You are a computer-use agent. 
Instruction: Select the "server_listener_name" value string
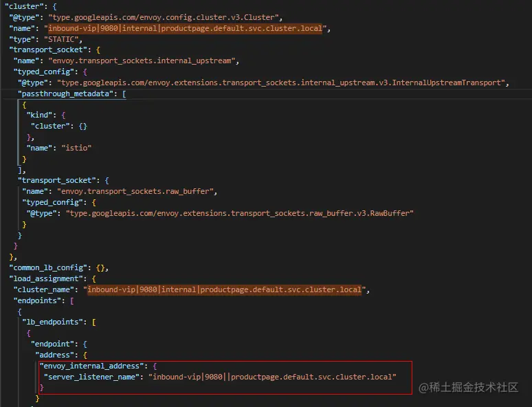pos(272,377)
